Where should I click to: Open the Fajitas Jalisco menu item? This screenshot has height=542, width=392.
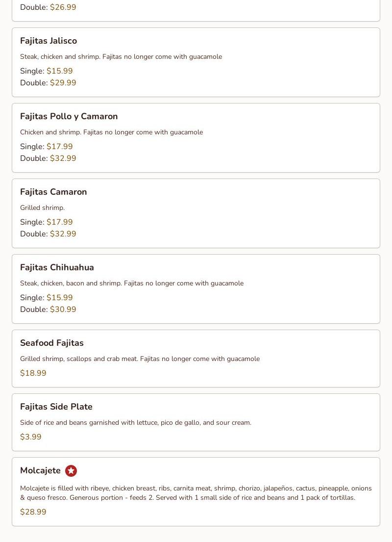pos(196,62)
